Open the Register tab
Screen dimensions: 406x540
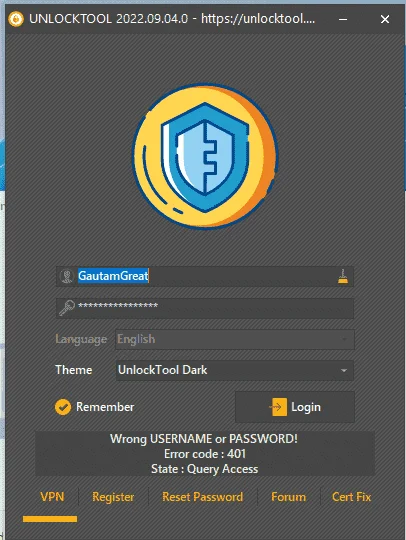[x=113, y=497]
